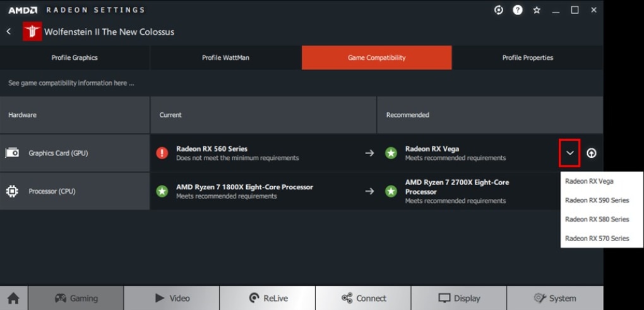
Task: Open the Radeon update notification icon
Action: [x=498, y=10]
